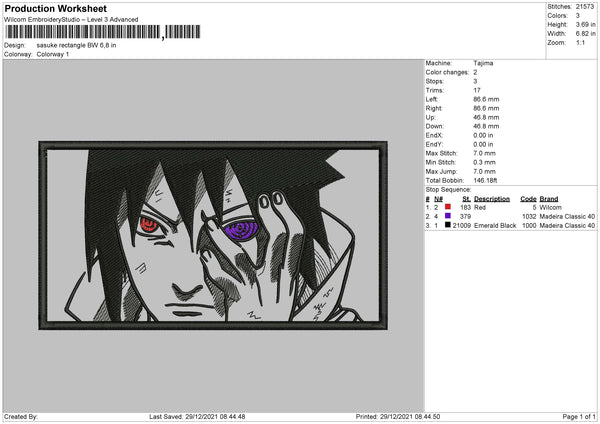Click the Emerald Black thread swatch

pyautogui.click(x=448, y=225)
